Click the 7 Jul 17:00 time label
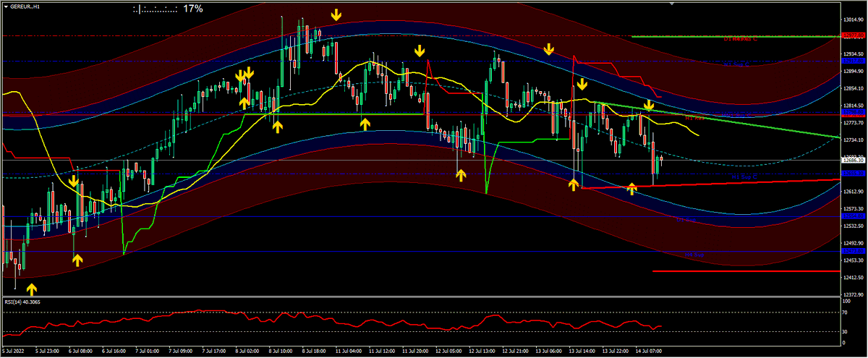The height and width of the screenshot is (358, 868). pyautogui.click(x=214, y=351)
